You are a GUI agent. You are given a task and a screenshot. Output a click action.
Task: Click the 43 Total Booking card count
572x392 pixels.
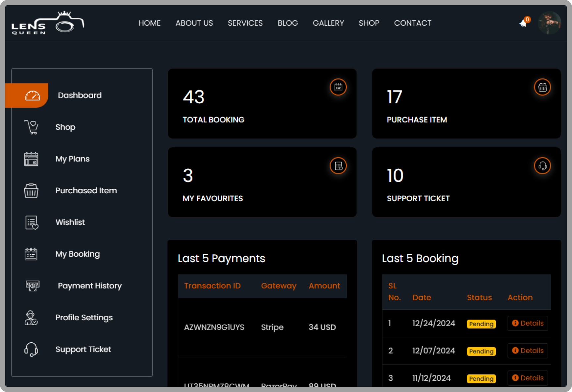click(193, 97)
